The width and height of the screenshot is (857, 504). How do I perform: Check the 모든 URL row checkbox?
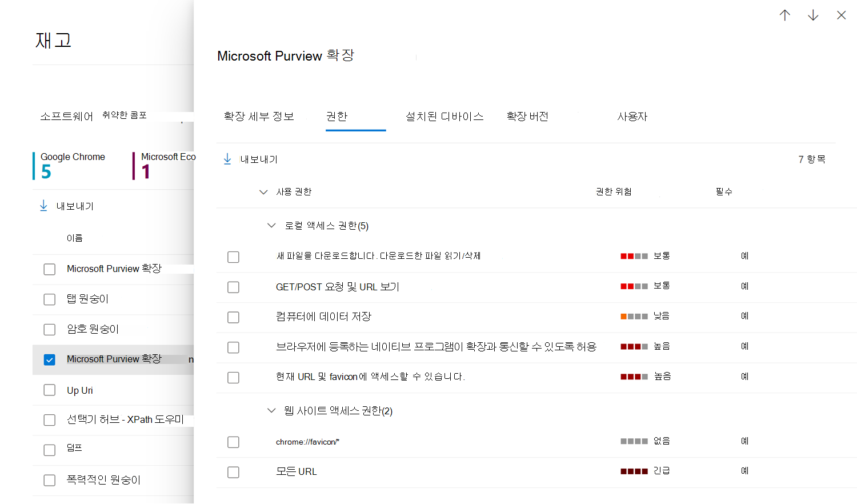[233, 473]
